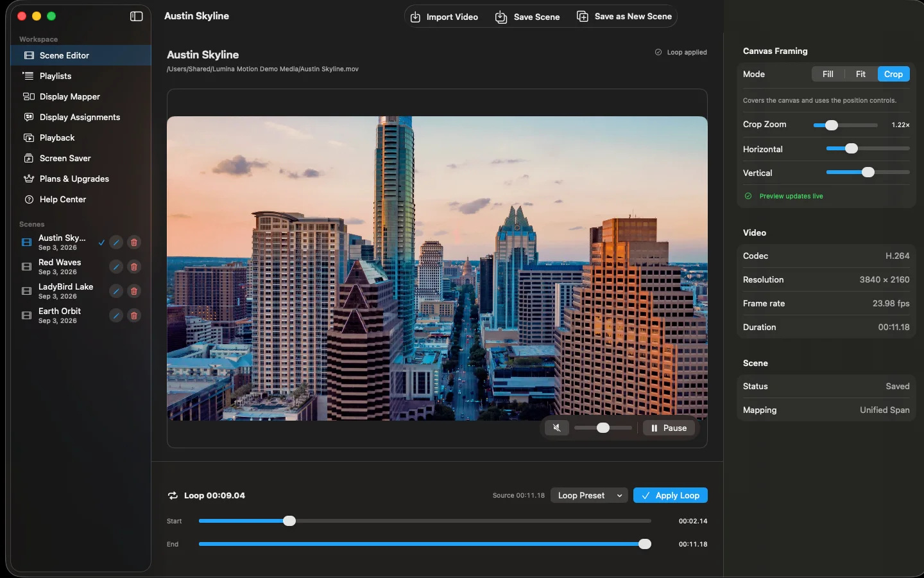Click film icon next to Red Waves
Image resolution: width=924 pixels, height=578 pixels.
[x=26, y=267]
